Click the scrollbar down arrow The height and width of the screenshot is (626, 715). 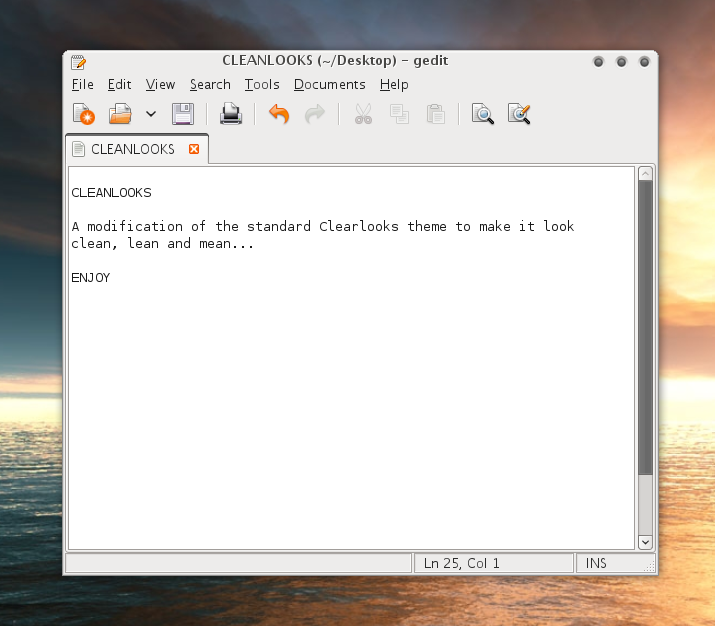[645, 542]
